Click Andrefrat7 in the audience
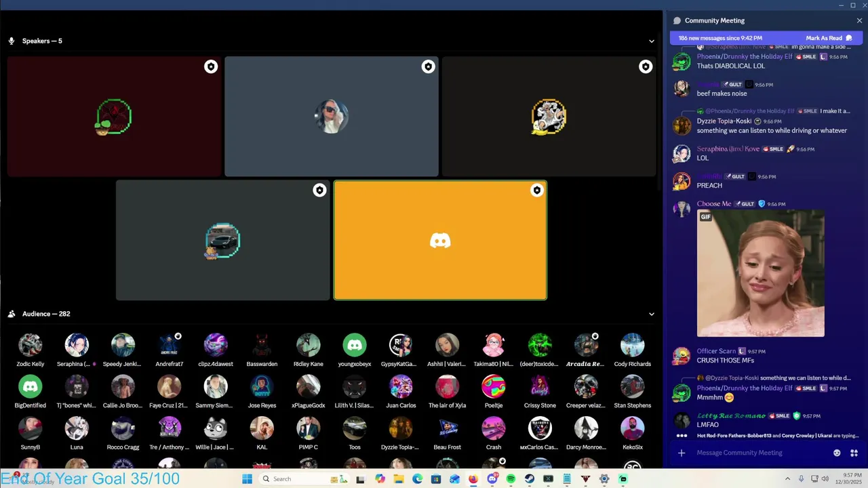 (x=170, y=350)
